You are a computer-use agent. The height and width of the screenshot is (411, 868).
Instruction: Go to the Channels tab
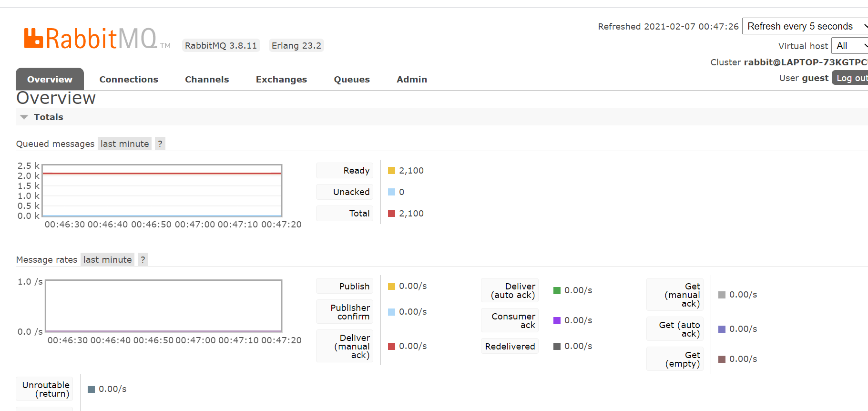tap(207, 79)
